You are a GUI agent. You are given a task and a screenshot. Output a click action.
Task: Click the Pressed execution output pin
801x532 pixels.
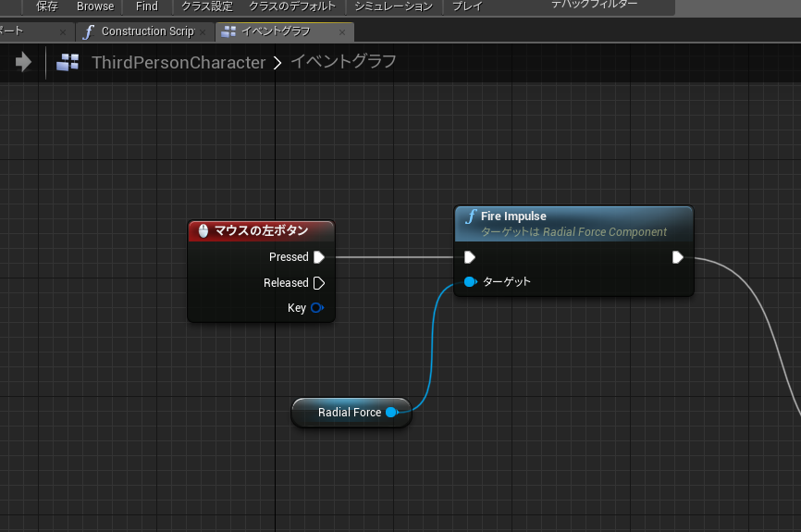[x=319, y=257]
